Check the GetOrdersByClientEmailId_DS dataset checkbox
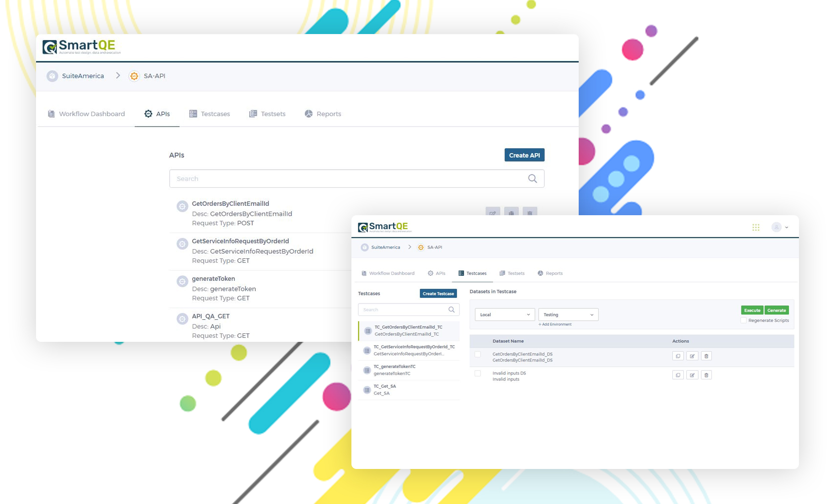The image size is (839, 504). (478, 354)
